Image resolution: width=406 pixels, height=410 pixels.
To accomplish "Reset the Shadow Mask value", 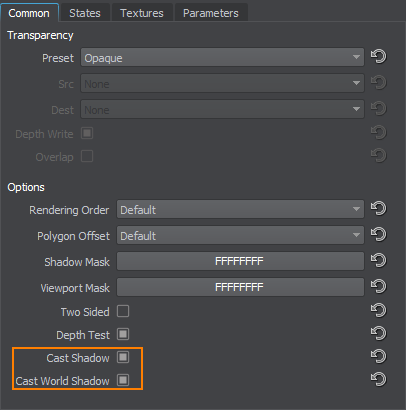I will [x=378, y=261].
